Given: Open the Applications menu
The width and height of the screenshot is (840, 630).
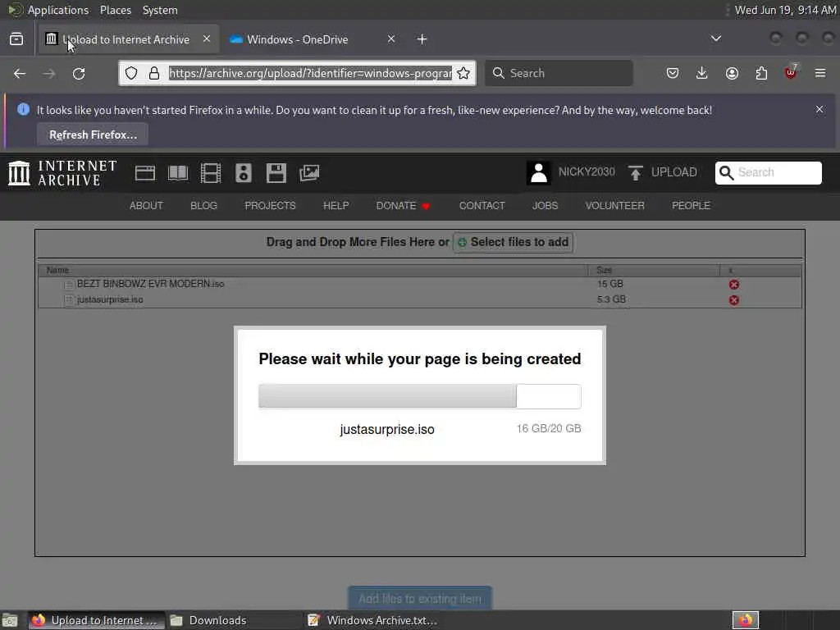Looking at the screenshot, I should point(58,10).
